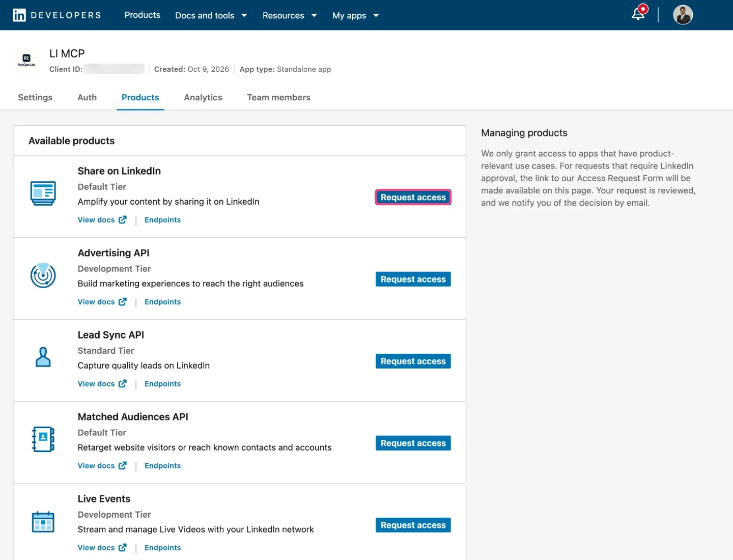
Task: Open Endpoints for Advertising API
Action: [163, 302]
